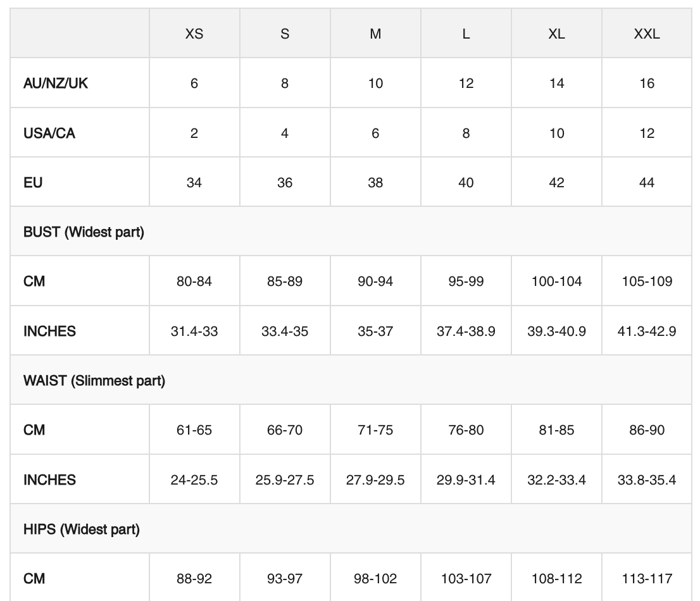Click the WAIST (Slimmest part) section heading
This screenshot has width=700, height=601.
coord(94,381)
